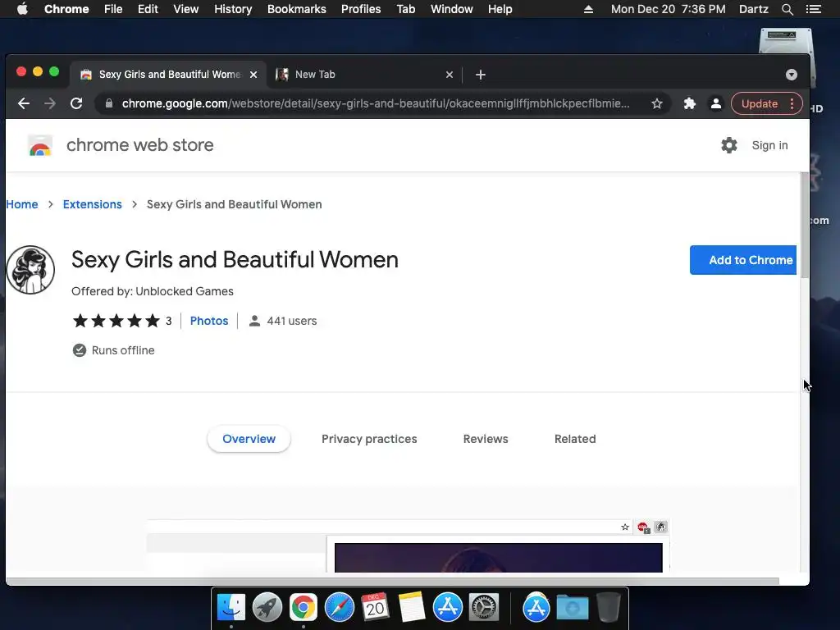Open the Bookmarks menu
The image size is (840, 630).
tap(297, 9)
